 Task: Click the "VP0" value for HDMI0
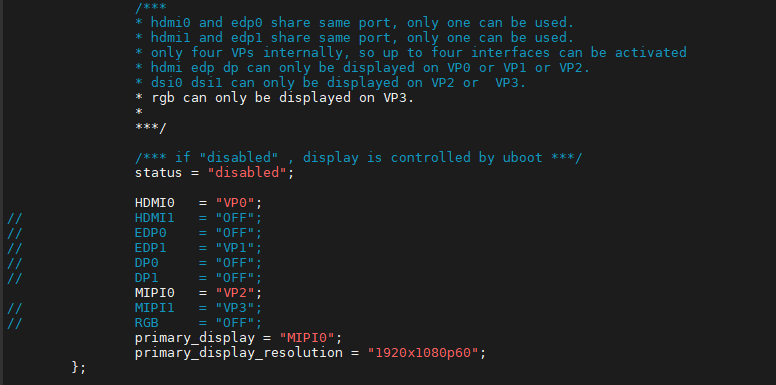click(x=235, y=203)
